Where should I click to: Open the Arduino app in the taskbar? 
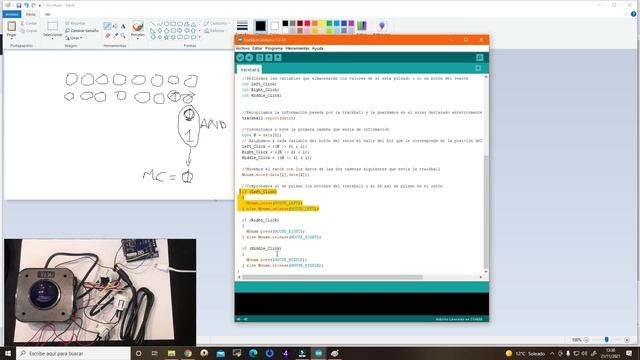tap(318, 353)
